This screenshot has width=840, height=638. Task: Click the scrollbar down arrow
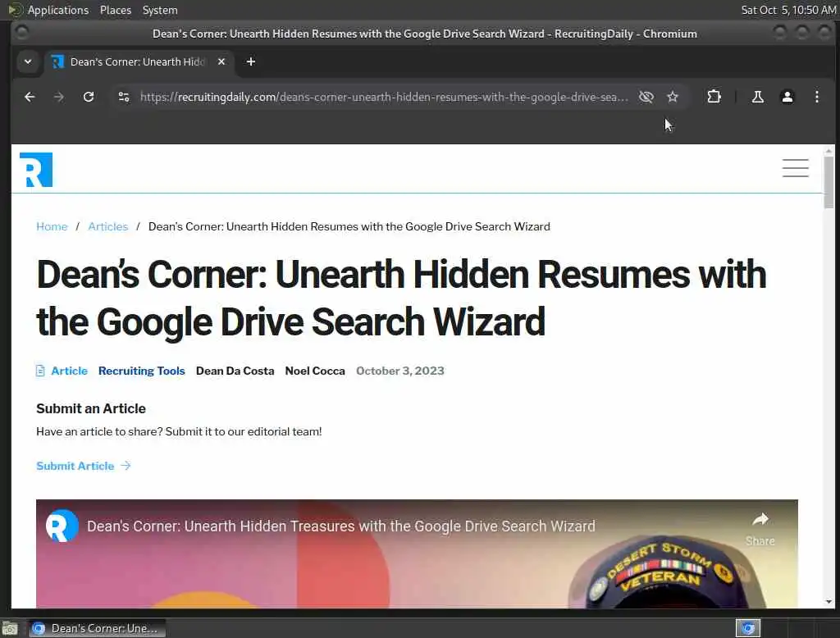pyautogui.click(x=829, y=602)
